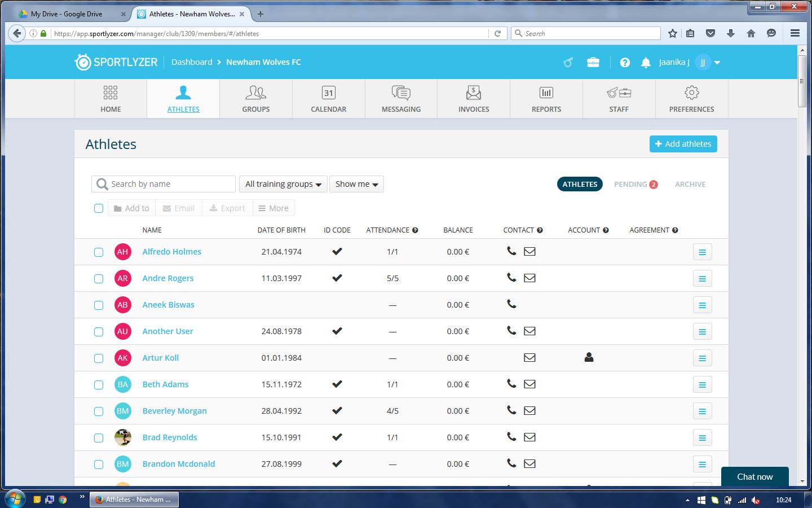Click the email envelope icon for Artur Koll

529,358
